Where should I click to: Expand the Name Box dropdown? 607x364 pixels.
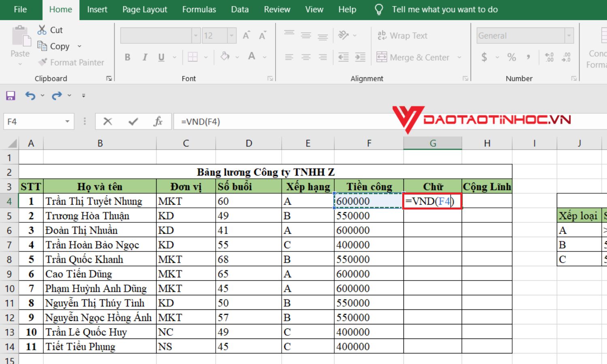67,121
